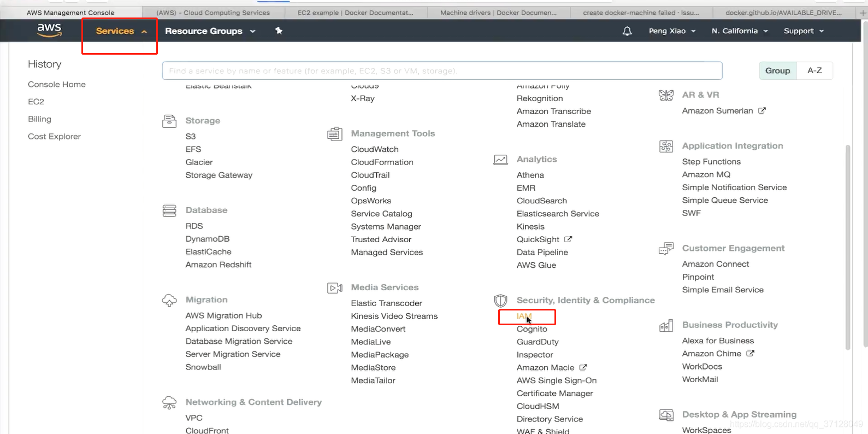Open Console Home from History

click(57, 84)
